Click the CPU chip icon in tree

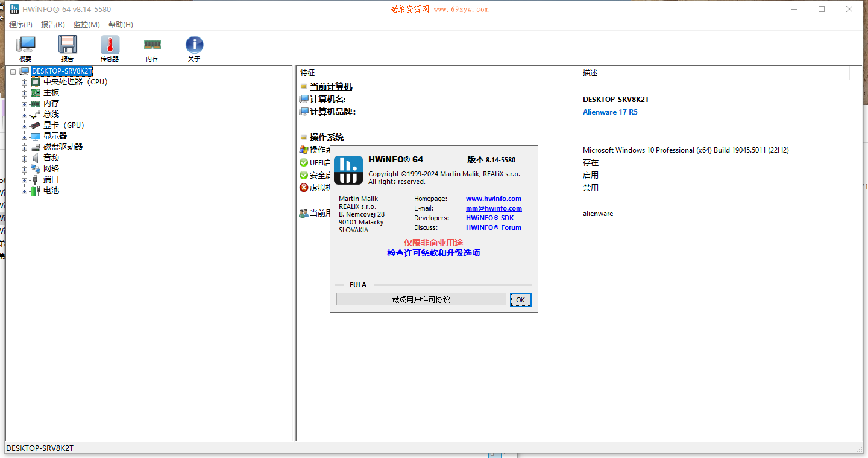pos(36,82)
